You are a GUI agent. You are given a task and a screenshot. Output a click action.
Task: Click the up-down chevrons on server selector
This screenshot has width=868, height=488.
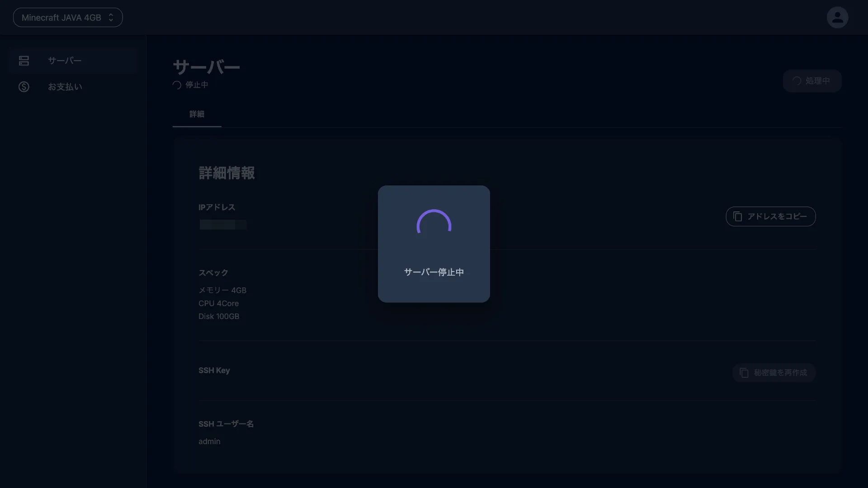(x=111, y=18)
